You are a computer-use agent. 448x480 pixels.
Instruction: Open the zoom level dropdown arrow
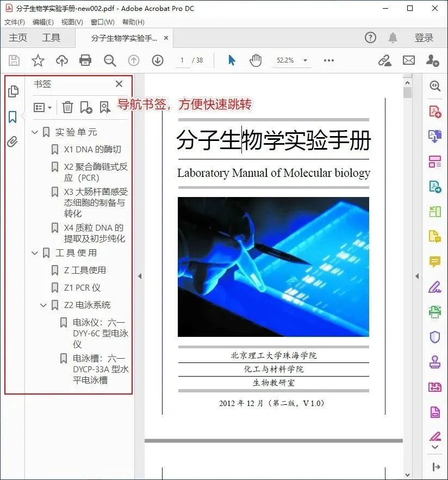pyautogui.click(x=305, y=60)
